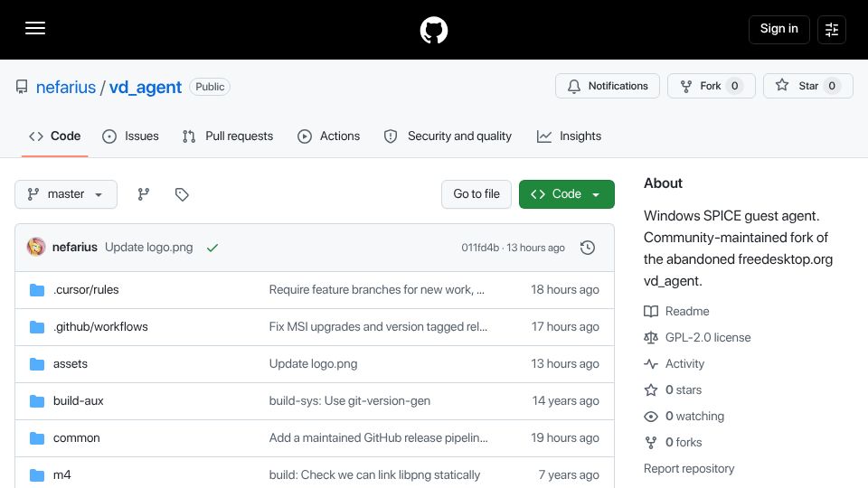
Task: Open the assets folder
Action: click(x=71, y=364)
